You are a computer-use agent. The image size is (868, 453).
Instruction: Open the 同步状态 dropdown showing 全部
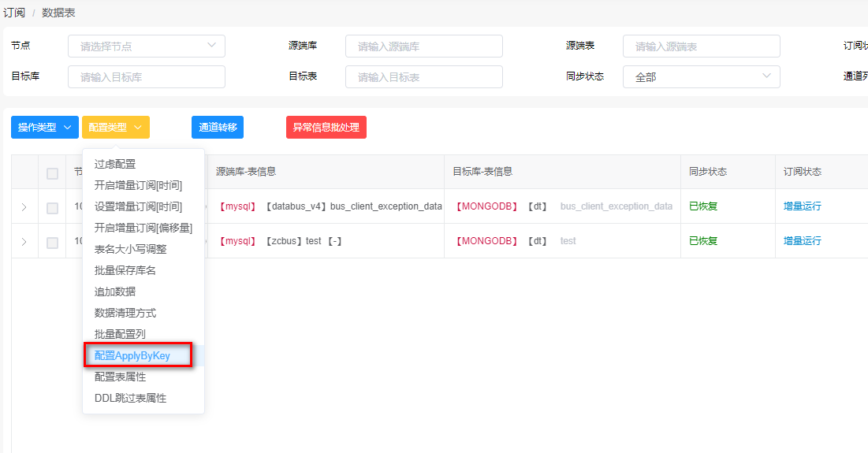701,76
